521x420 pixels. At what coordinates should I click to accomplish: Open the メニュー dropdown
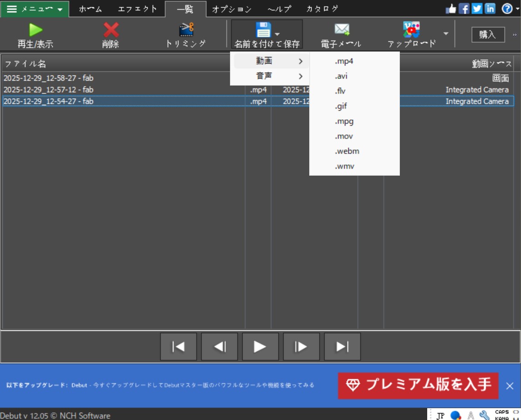(x=33, y=8)
